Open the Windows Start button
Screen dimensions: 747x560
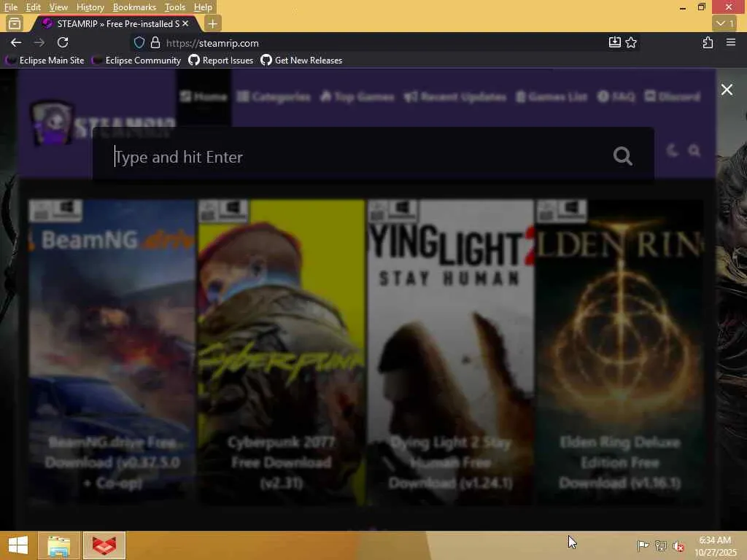18,545
